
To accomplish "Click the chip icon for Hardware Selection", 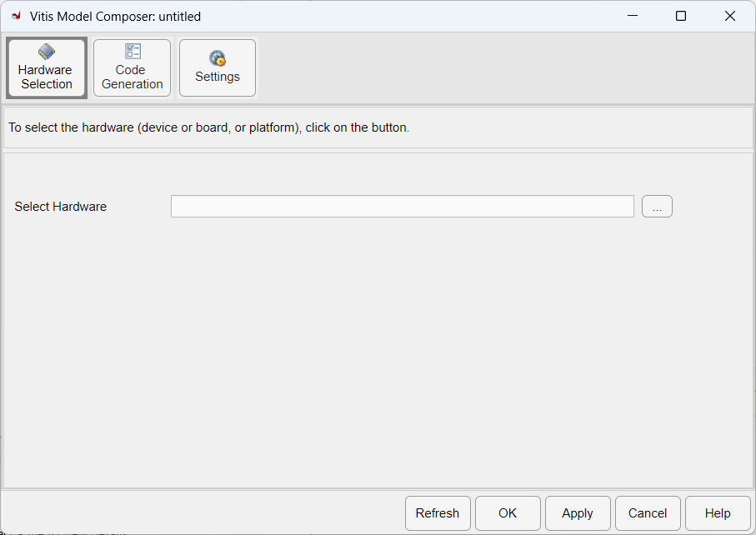I will [47, 52].
